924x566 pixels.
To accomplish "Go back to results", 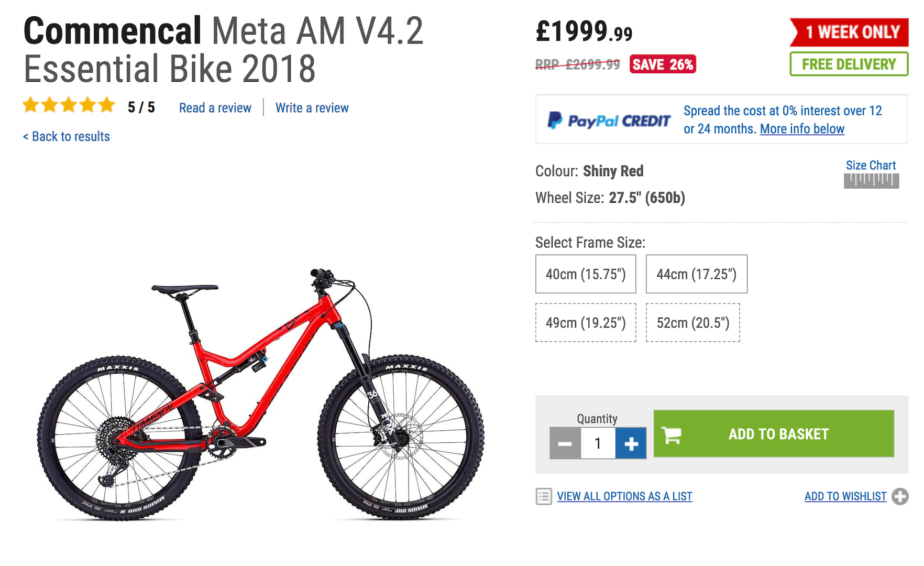I will (67, 137).
